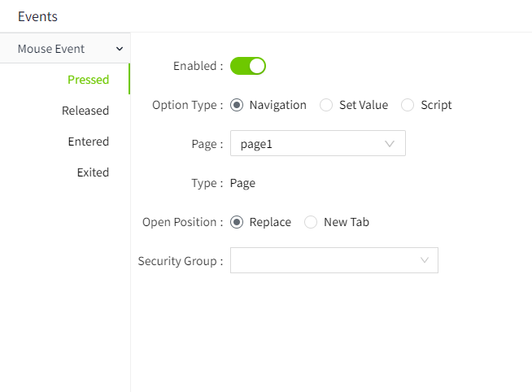Collapse the Mouse Event chevron arrow
532x392 pixels.
tap(120, 50)
